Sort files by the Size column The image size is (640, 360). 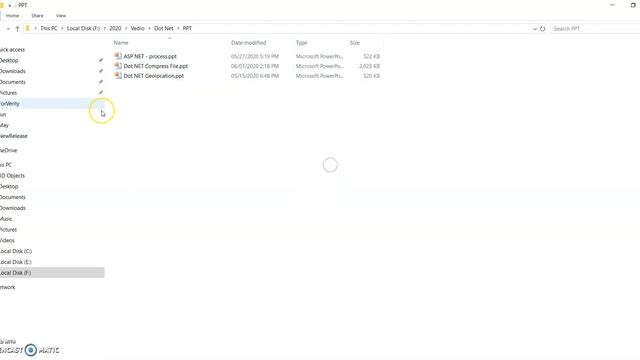tap(355, 42)
